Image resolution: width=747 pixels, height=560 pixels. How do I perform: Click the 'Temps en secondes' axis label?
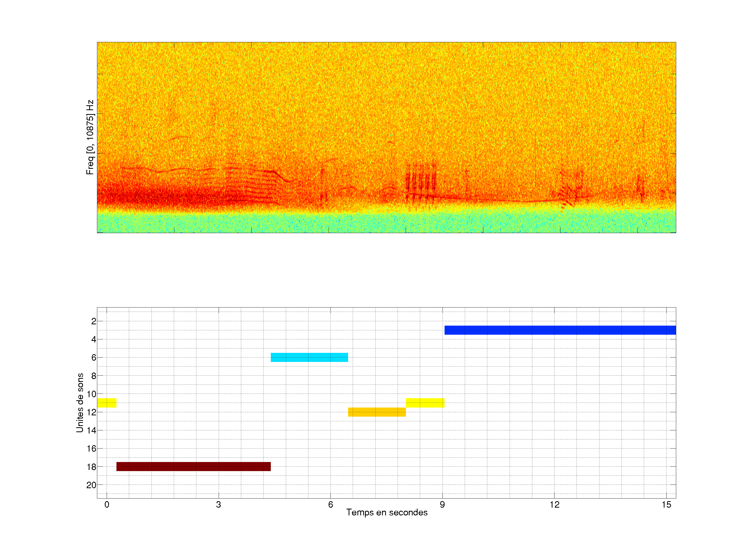tap(387, 512)
